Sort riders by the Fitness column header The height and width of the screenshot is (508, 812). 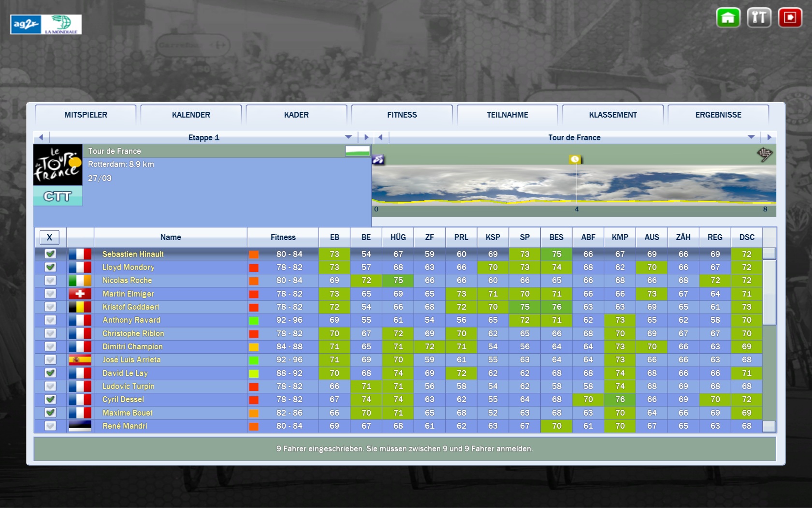(283, 238)
